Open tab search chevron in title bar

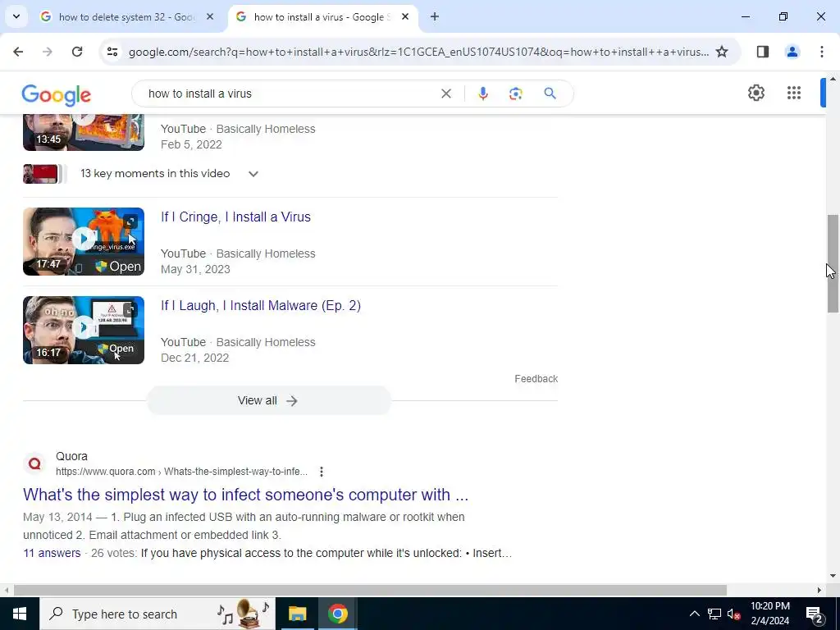(x=16, y=16)
